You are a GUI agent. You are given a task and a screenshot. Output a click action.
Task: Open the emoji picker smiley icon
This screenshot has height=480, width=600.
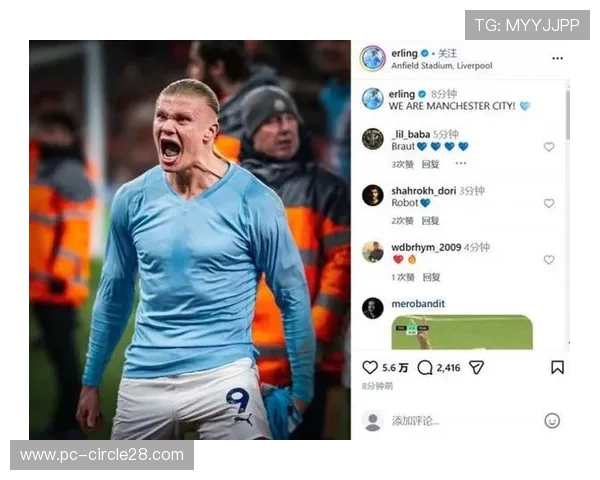pos(552,421)
